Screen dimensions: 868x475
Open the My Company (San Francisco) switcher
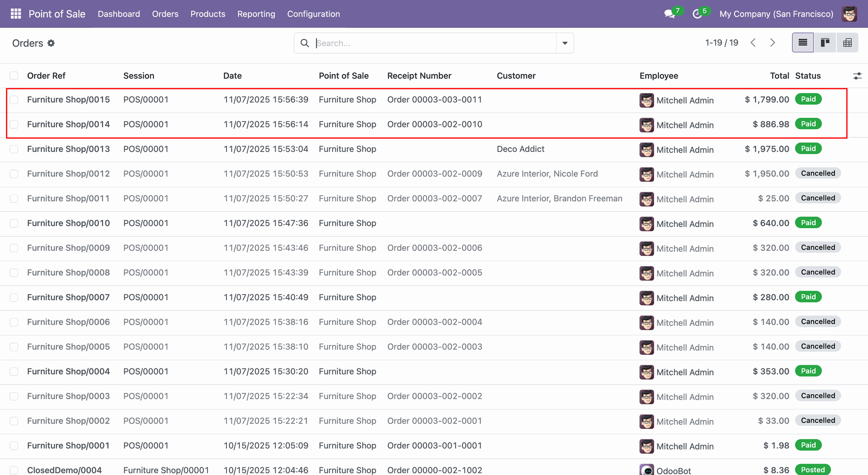coord(776,14)
